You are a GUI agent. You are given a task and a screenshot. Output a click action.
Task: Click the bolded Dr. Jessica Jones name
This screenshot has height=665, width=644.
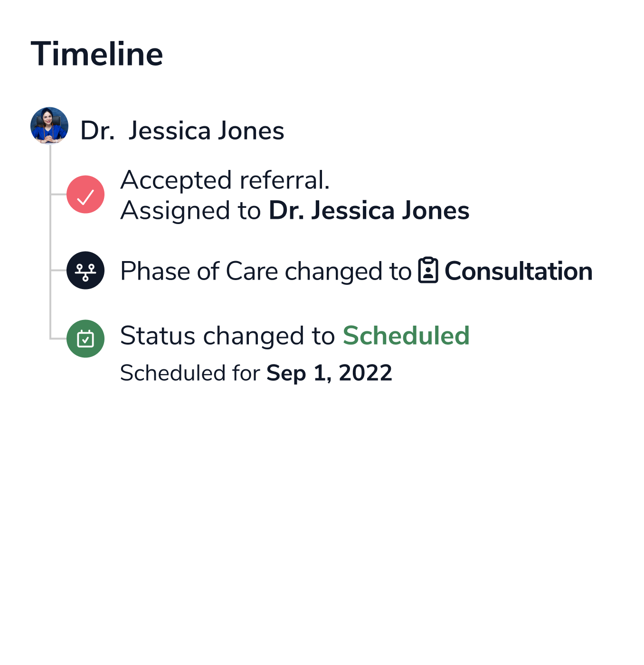pyautogui.click(x=368, y=210)
